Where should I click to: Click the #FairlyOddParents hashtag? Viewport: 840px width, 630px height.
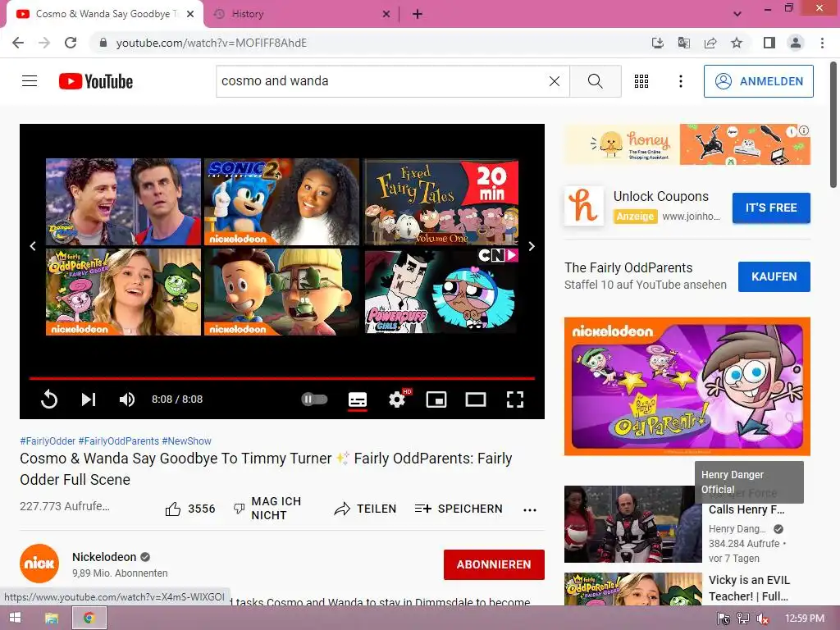119,441
